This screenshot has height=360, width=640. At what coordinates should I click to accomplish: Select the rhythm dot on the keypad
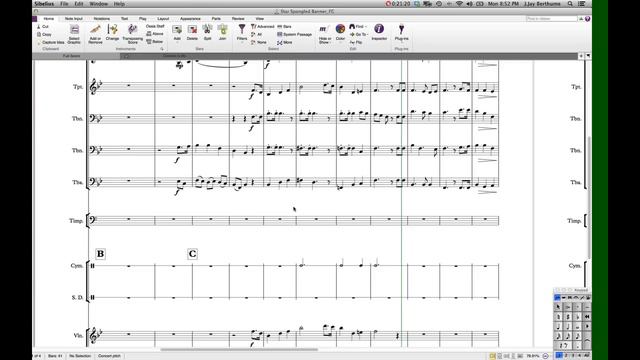578,346
